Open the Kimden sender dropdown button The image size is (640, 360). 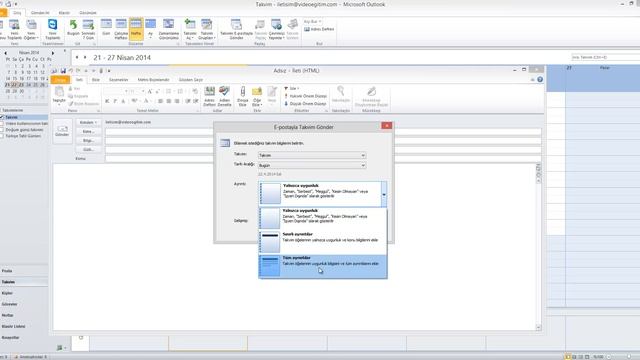pyautogui.click(x=88, y=122)
